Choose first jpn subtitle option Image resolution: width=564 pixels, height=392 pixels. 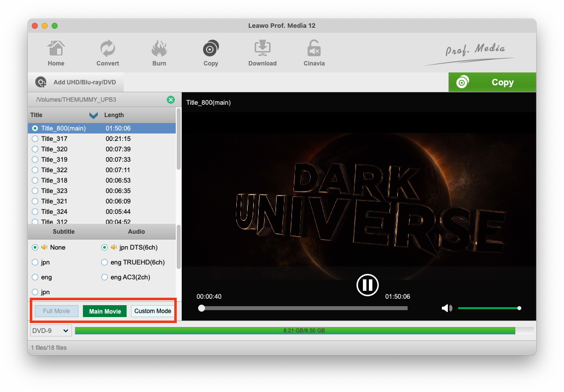tap(35, 262)
